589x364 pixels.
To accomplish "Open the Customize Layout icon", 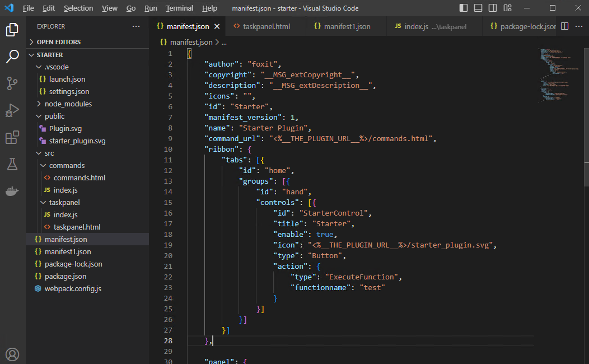I will (507, 8).
